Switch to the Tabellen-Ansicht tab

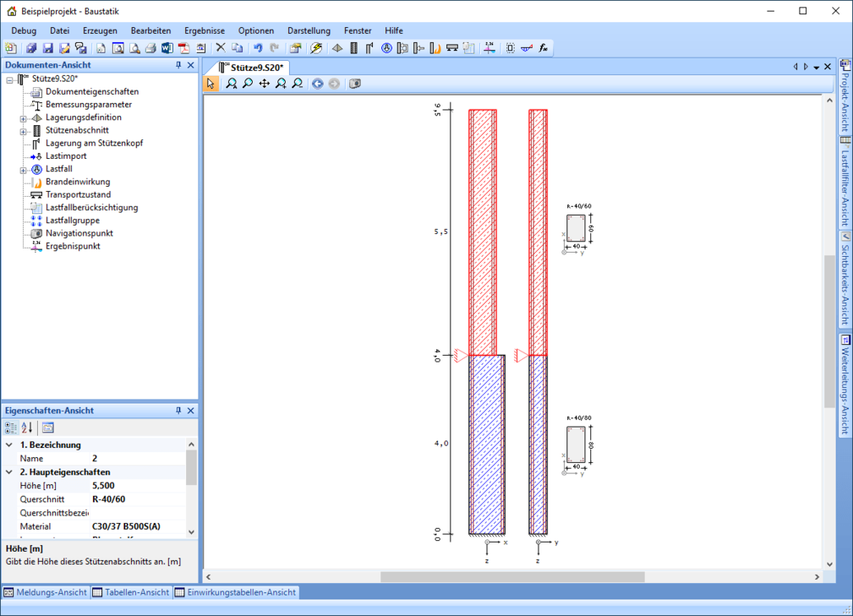pyautogui.click(x=130, y=592)
